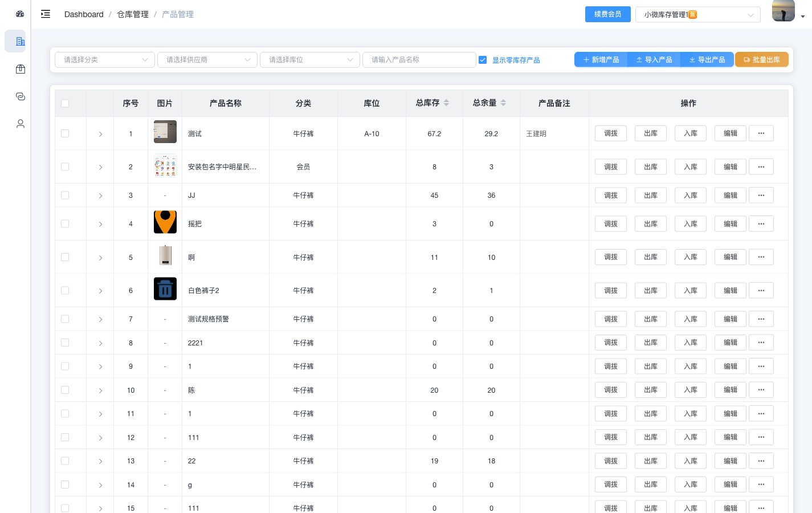This screenshot has height=513, width=812.
Task: Click the user avatar picture at top right
Action: 784,11
